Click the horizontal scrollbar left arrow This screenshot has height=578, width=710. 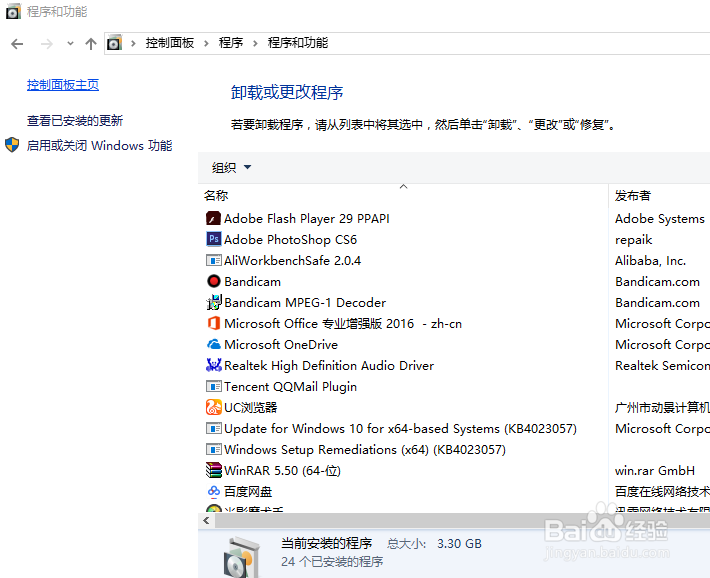tap(206, 520)
